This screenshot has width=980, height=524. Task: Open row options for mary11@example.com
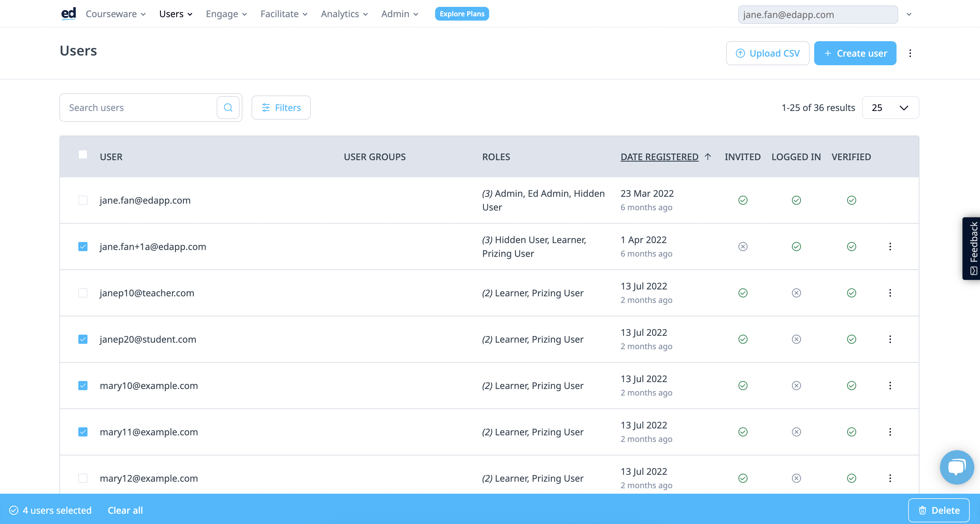890,432
